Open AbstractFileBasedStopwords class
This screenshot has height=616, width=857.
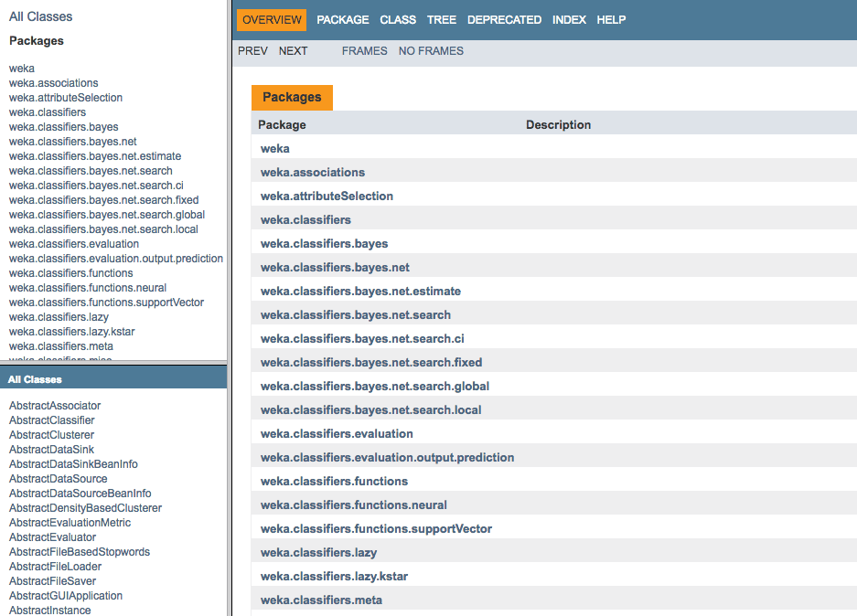80,552
